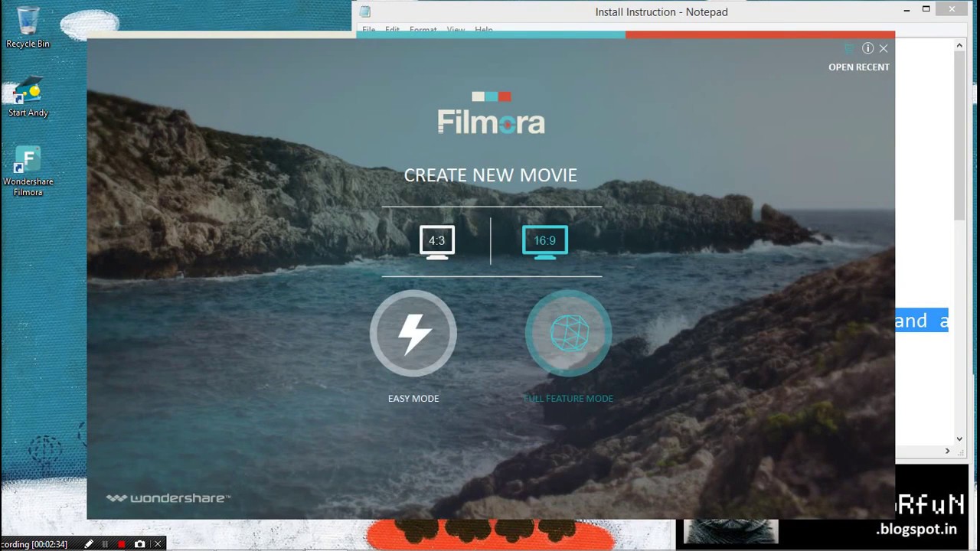Close the recording toolbar
Viewport: 980px width, 551px height.
[158, 544]
